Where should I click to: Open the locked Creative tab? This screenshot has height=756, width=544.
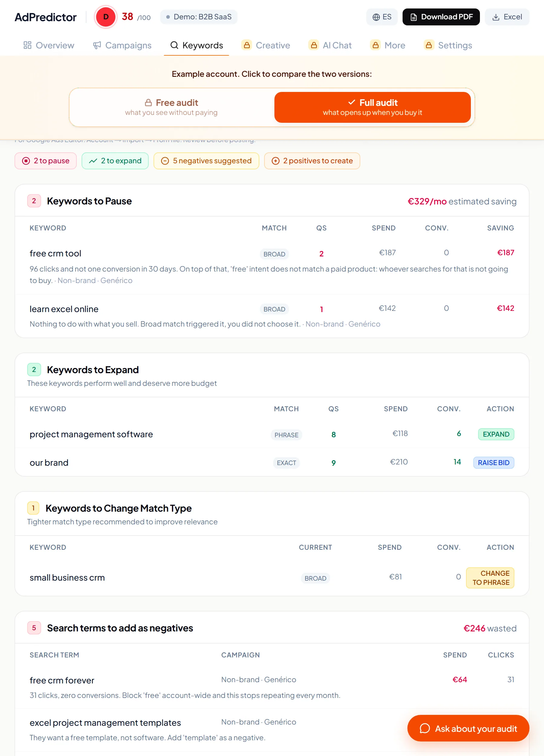[266, 45]
